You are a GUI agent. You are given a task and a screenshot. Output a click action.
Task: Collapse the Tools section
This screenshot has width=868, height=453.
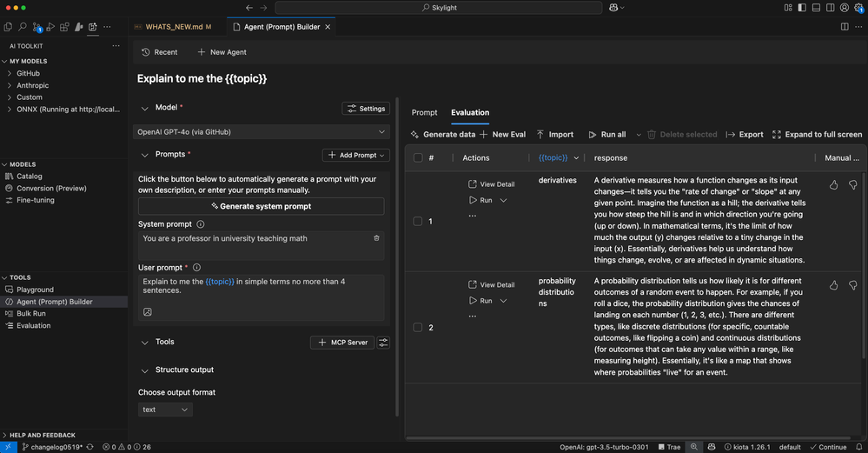(144, 343)
